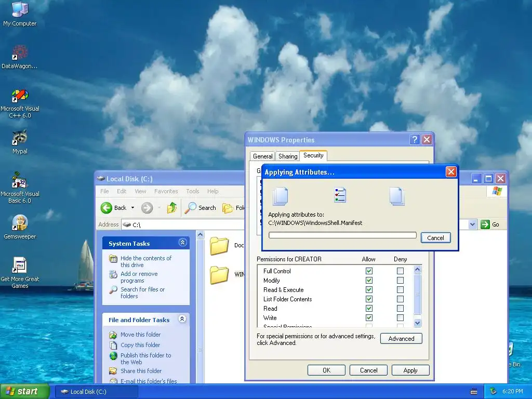Viewport: 532px width, 399px height.
Task: Click Copy this folder task
Action: [x=140, y=345]
